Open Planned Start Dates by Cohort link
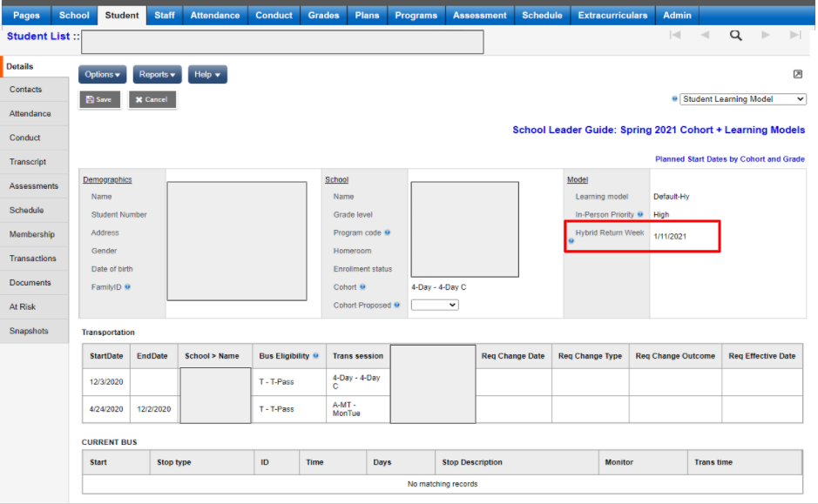Screen dimensions: 818x504 click(730, 159)
